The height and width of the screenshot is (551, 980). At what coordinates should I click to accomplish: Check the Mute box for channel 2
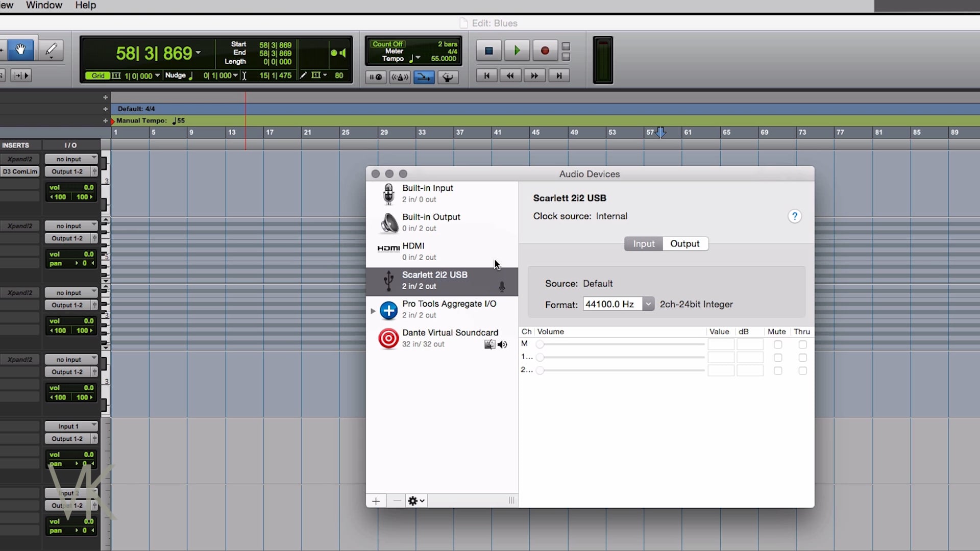tap(777, 371)
